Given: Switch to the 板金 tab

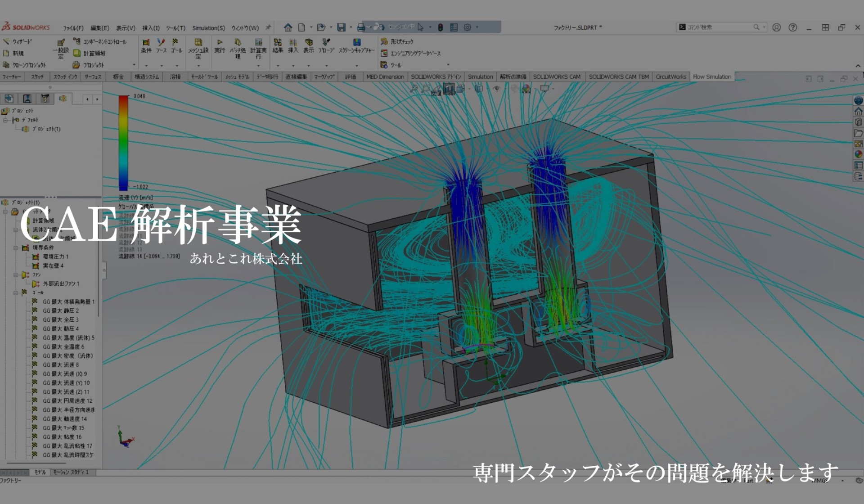Looking at the screenshot, I should pyautogui.click(x=118, y=77).
